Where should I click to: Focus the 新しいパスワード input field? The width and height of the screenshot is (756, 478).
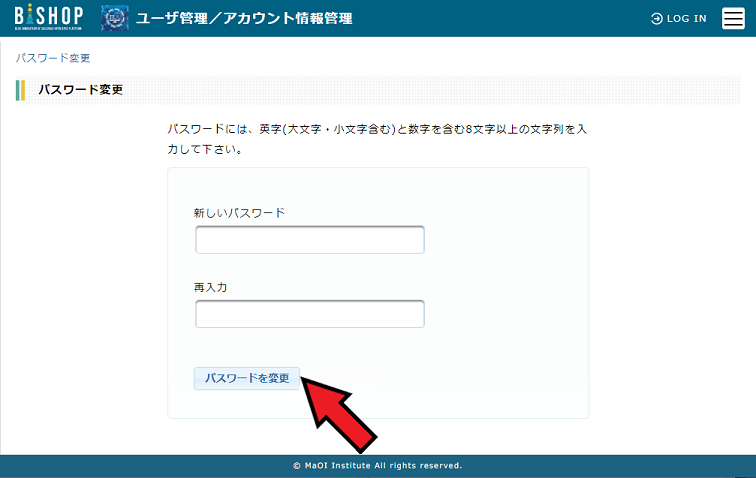click(x=310, y=240)
